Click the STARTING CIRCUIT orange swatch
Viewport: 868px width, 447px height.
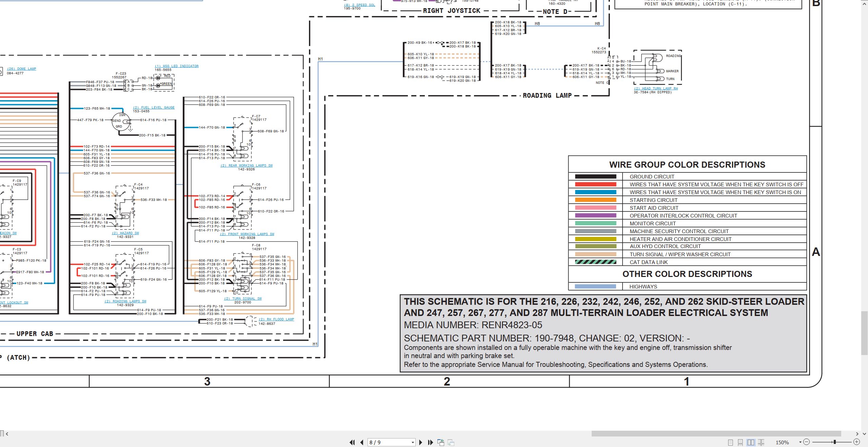[595, 200]
